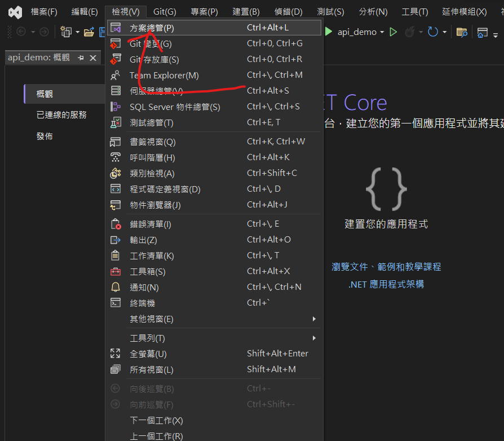Click the Hot Reload flame icon
504x441 pixels.
(x=410, y=32)
